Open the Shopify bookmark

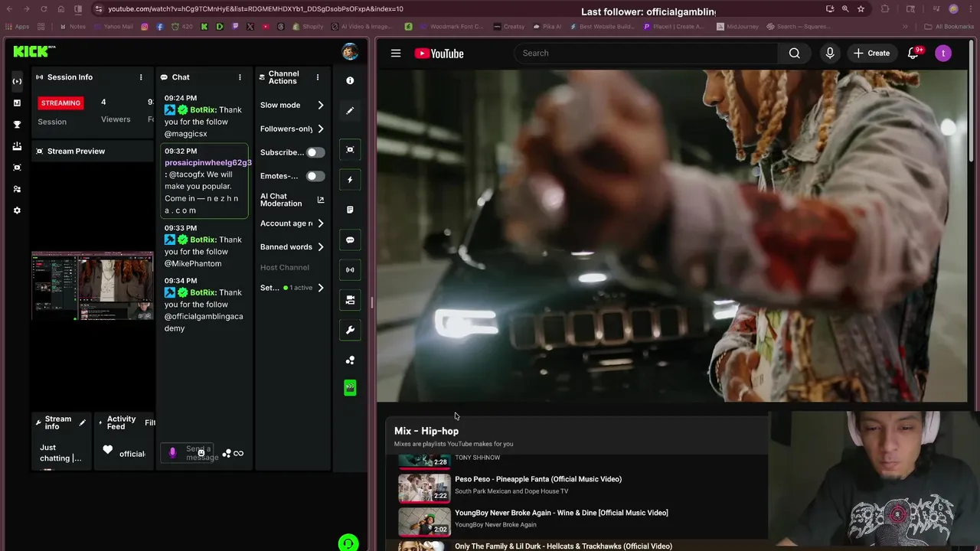coord(309,27)
